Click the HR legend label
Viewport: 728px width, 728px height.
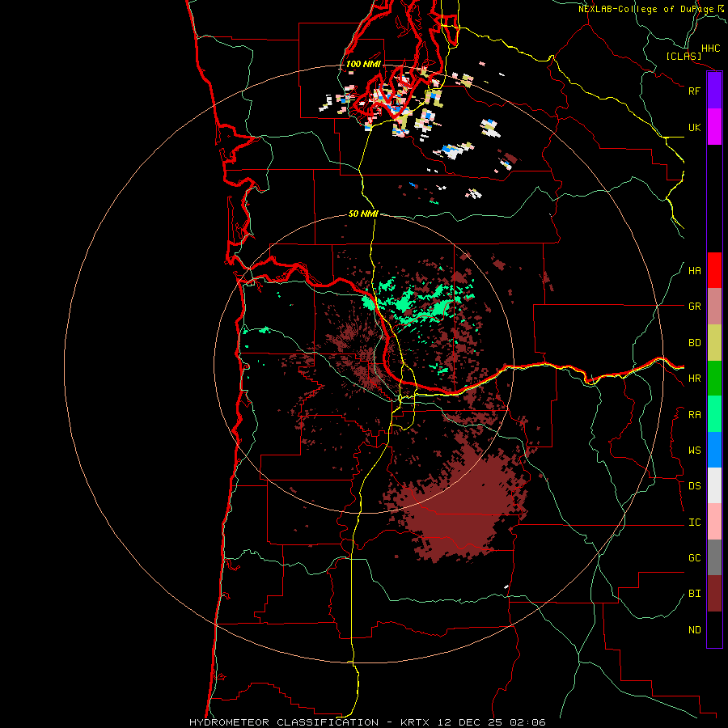pos(695,379)
